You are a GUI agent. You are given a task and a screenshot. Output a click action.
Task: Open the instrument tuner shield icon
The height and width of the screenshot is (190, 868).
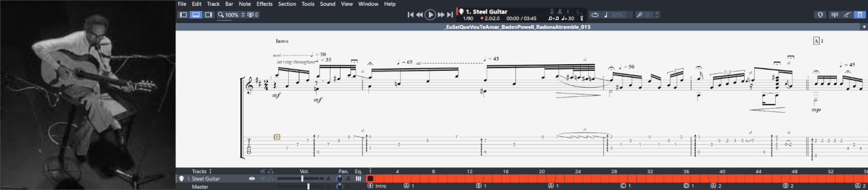click(x=820, y=14)
